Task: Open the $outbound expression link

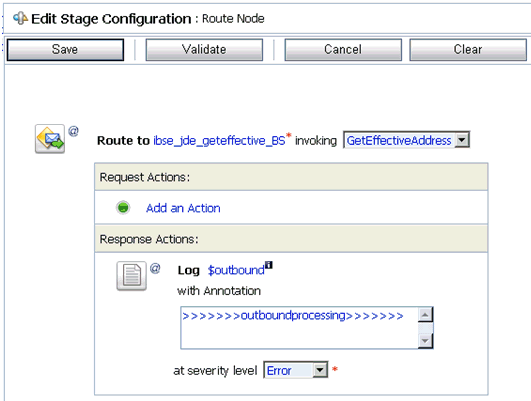Action: click(236, 270)
